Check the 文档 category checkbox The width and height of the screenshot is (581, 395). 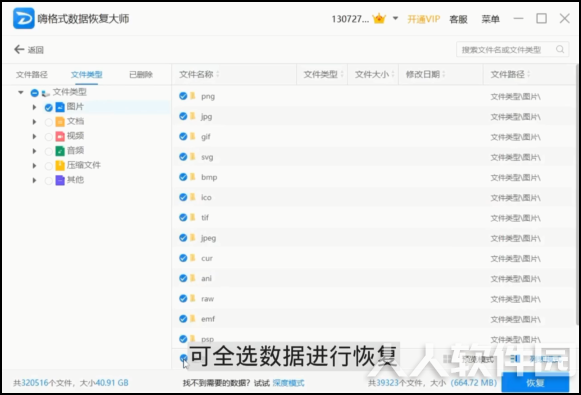point(49,122)
